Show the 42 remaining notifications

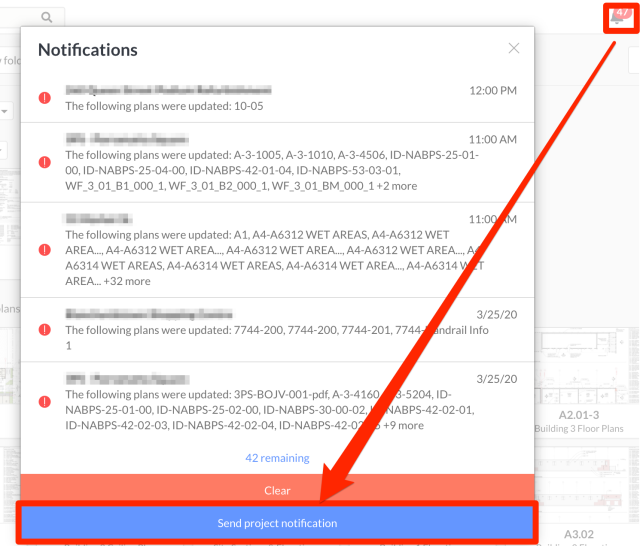tap(277, 458)
